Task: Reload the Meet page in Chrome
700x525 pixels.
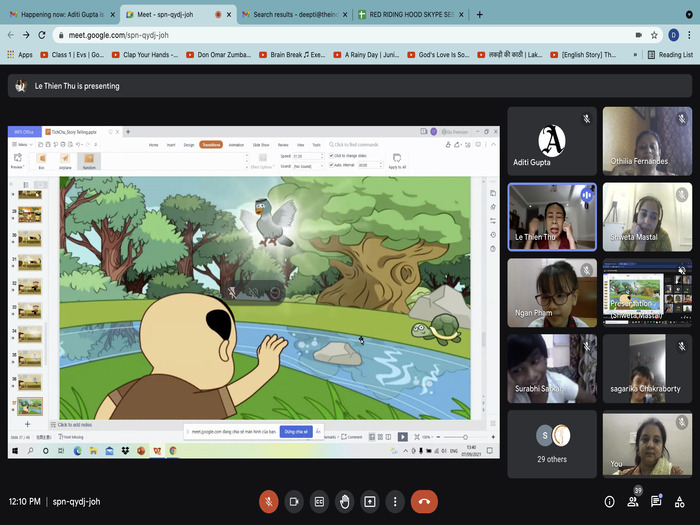Action: 42,35
